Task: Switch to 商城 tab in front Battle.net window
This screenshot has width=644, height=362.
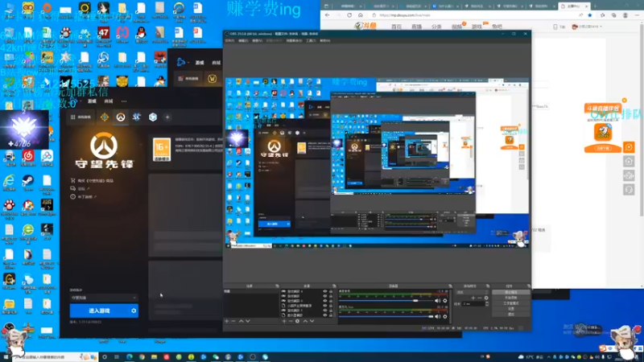Action: pyautogui.click(x=109, y=101)
